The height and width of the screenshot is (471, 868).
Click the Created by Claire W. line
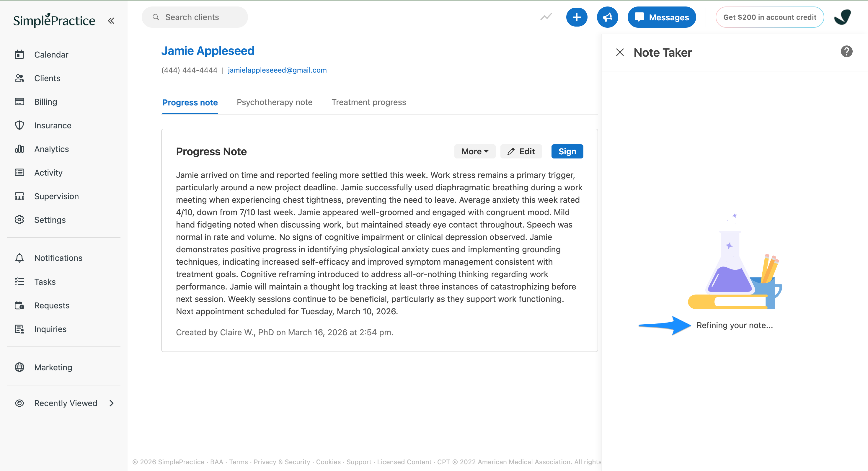point(285,332)
